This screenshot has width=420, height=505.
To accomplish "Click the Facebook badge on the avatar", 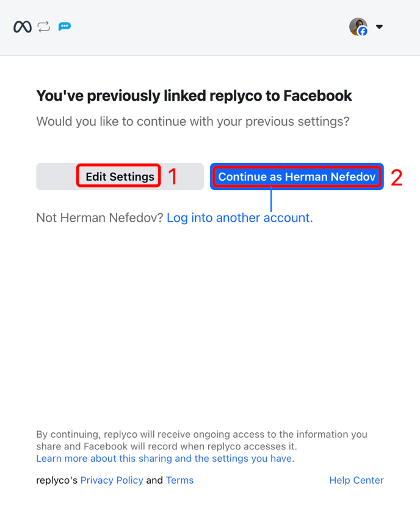I will click(x=363, y=32).
